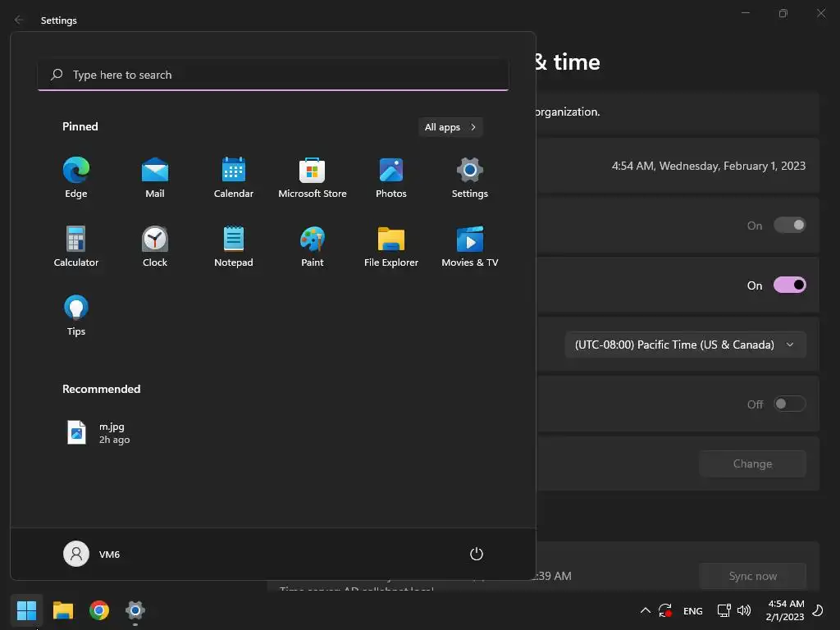Viewport: 840px width, 630px height.
Task: Turn off the purple On toggle
Action: click(x=789, y=285)
